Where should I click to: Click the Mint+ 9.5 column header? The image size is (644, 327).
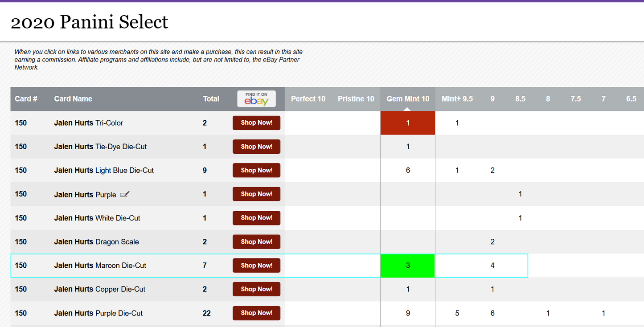(x=457, y=99)
